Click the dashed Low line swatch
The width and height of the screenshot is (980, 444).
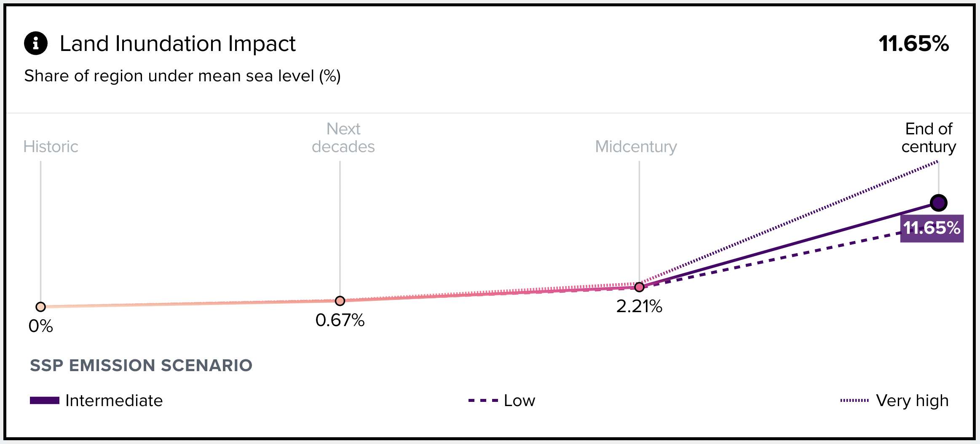point(483,401)
